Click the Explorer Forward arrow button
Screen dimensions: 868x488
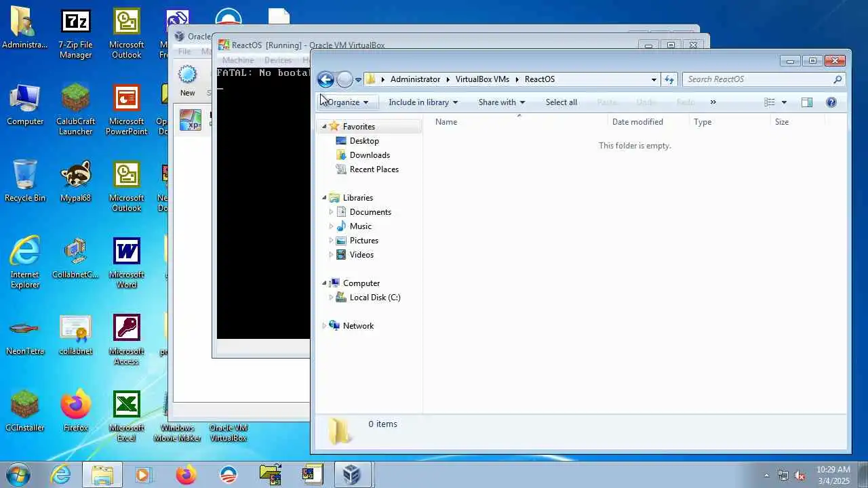[x=344, y=79]
